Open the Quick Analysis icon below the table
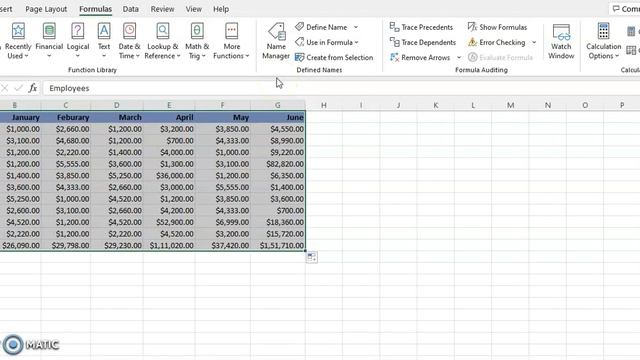Screen dimensions: 640x360 311,257
